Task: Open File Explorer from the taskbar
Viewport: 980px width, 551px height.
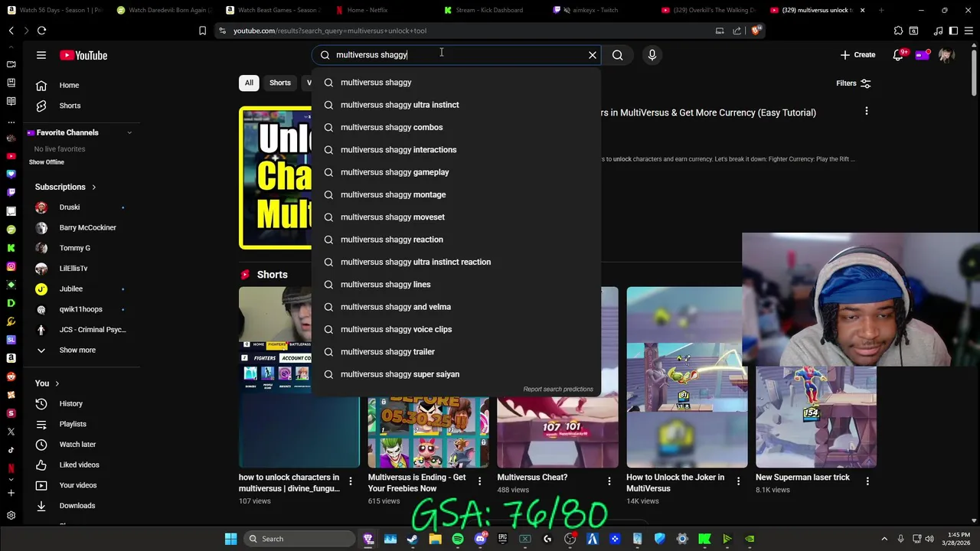Action: pyautogui.click(x=435, y=539)
